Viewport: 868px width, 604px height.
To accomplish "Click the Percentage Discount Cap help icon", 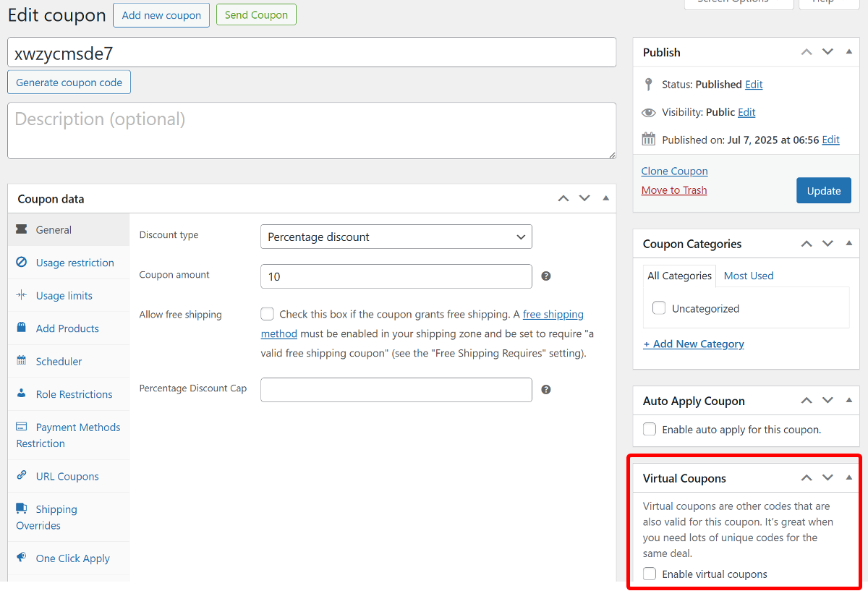I will (x=546, y=389).
